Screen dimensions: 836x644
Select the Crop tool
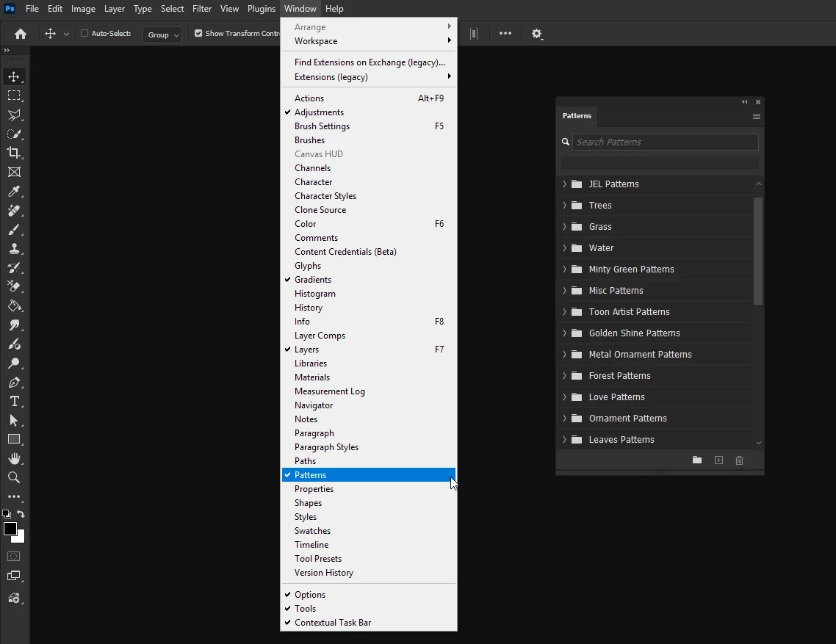[14, 153]
